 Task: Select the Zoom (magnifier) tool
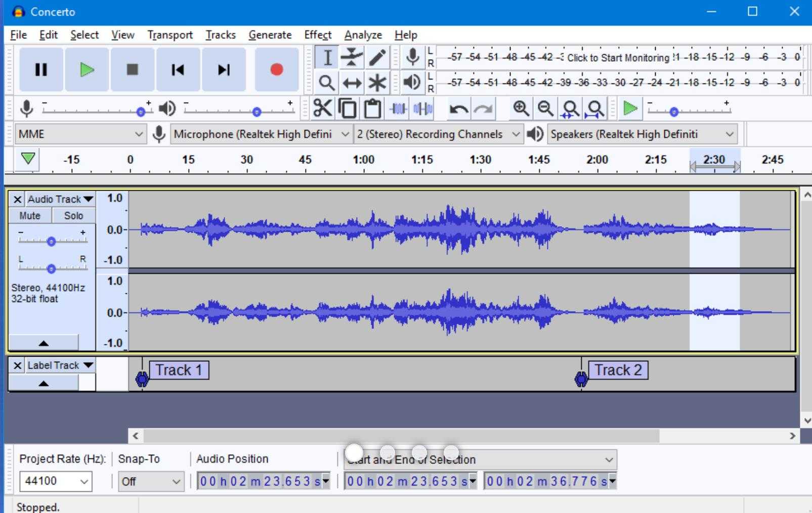327,82
